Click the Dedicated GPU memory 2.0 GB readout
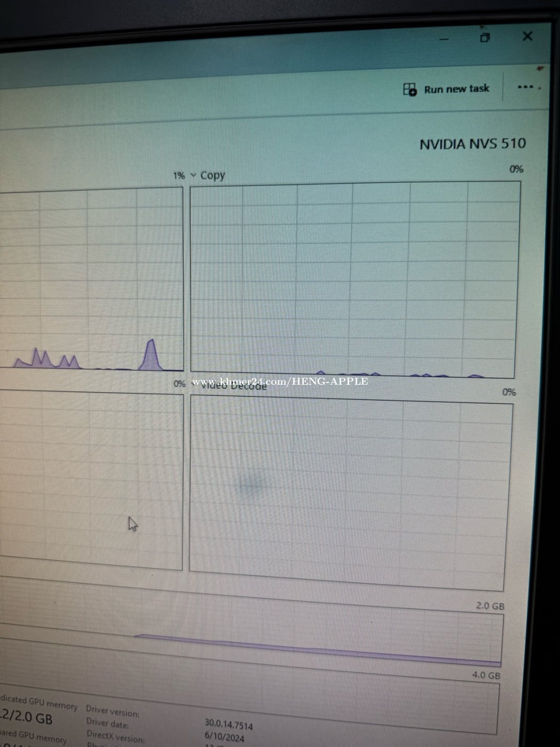 (27, 717)
